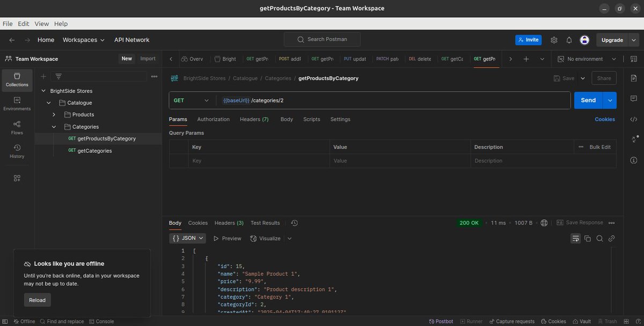This screenshot has height=326, width=644.
Task: Open the File menu
Action: tap(8, 24)
